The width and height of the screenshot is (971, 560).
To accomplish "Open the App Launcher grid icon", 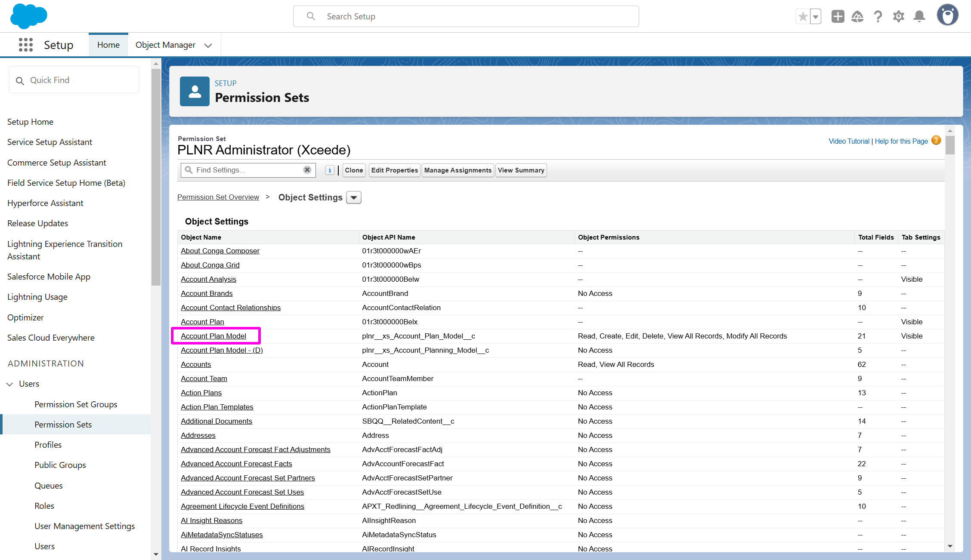I will [x=26, y=45].
